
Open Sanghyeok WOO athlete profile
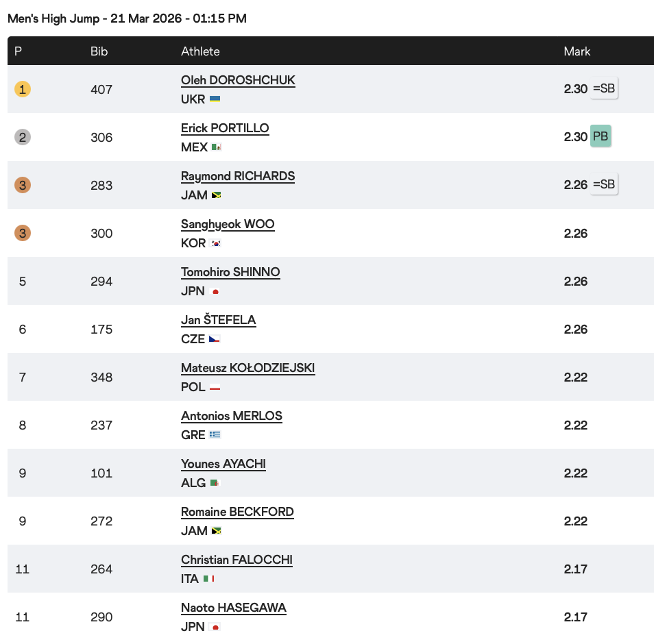228,224
